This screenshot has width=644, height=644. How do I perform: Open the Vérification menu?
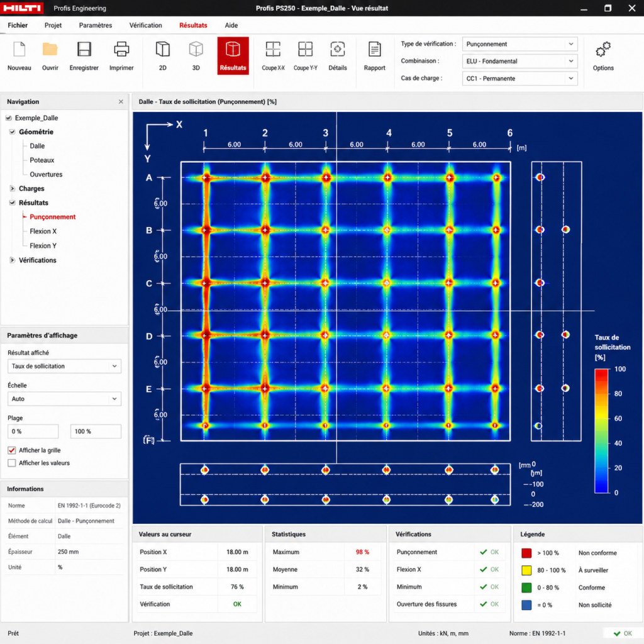pyautogui.click(x=146, y=25)
